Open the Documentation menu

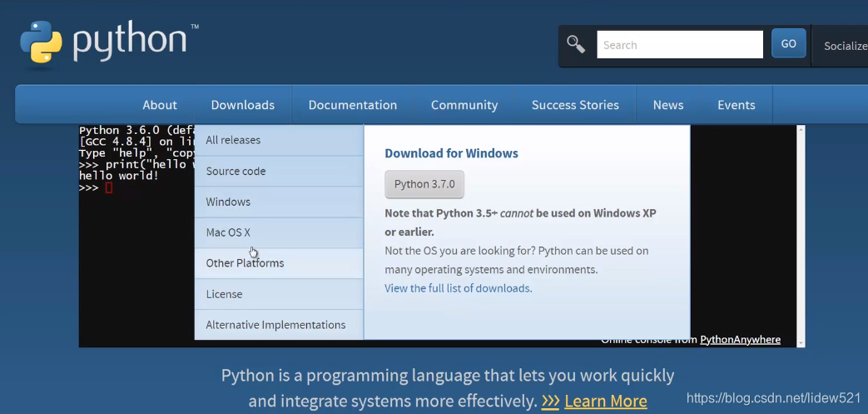coord(353,105)
